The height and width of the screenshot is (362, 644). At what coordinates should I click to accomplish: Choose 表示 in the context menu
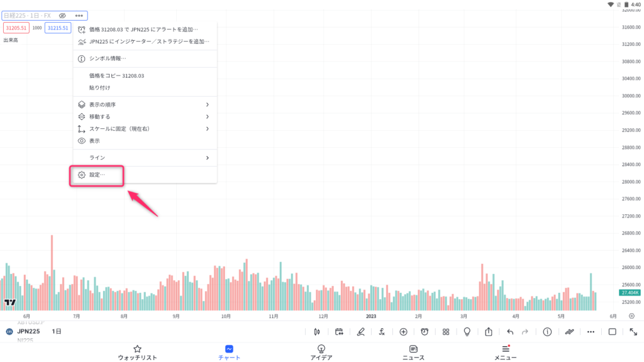tap(145, 141)
